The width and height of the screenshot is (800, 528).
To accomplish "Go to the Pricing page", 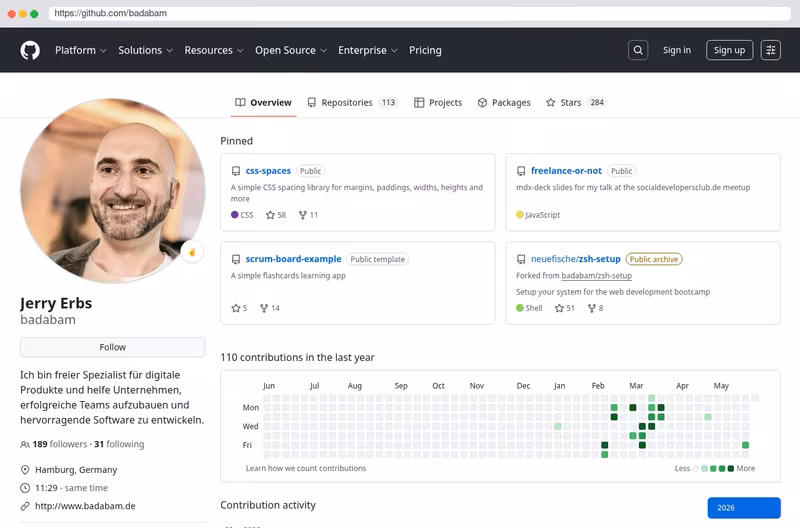I will tap(425, 50).
